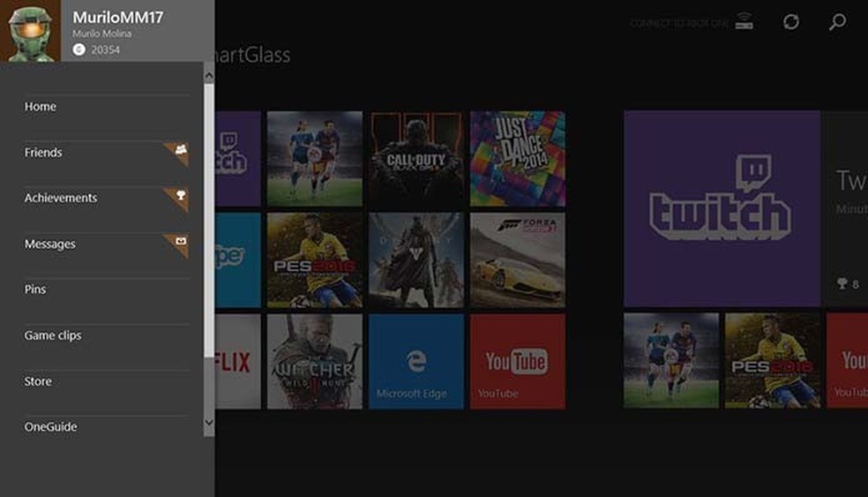Open the large featured Twitch tile
Screen dimensions: 868x497
(722, 208)
